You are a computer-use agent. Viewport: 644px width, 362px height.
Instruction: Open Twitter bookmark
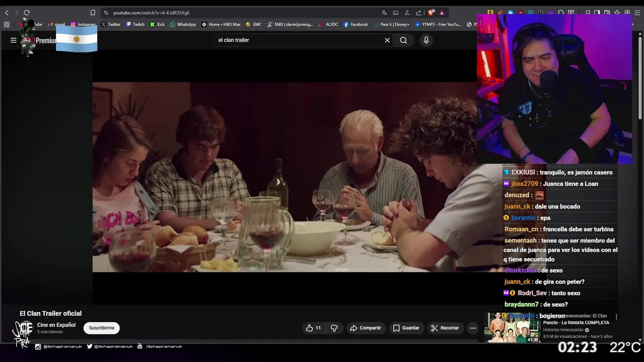click(x=111, y=24)
